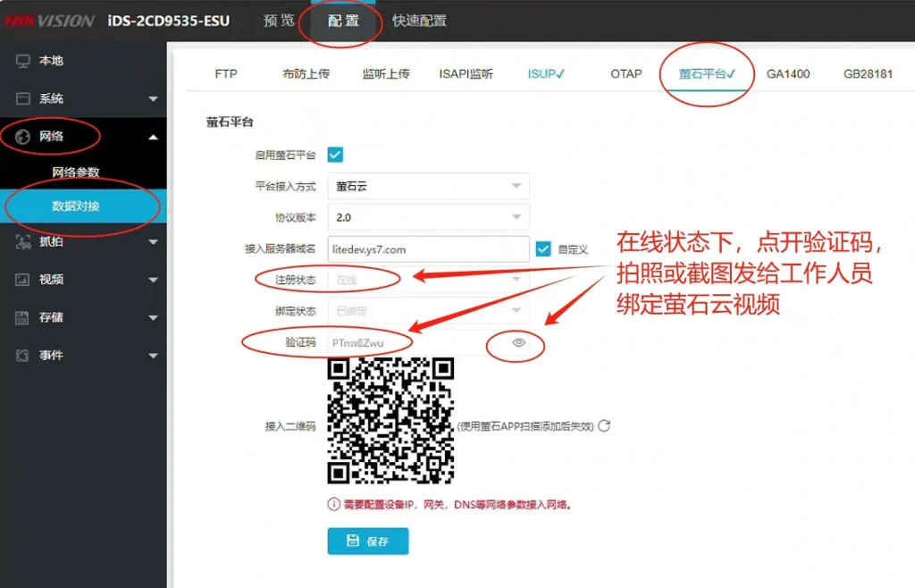The height and width of the screenshot is (588, 915).
Task: Switch to the ISUP tab
Action: pos(545,74)
